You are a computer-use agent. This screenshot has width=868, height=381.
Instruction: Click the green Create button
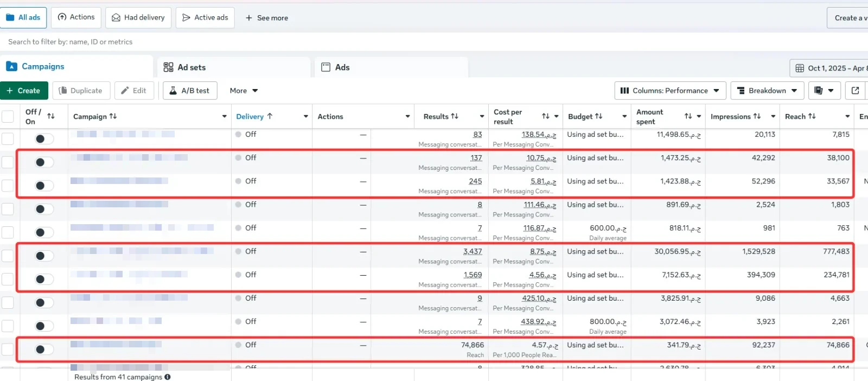click(24, 91)
